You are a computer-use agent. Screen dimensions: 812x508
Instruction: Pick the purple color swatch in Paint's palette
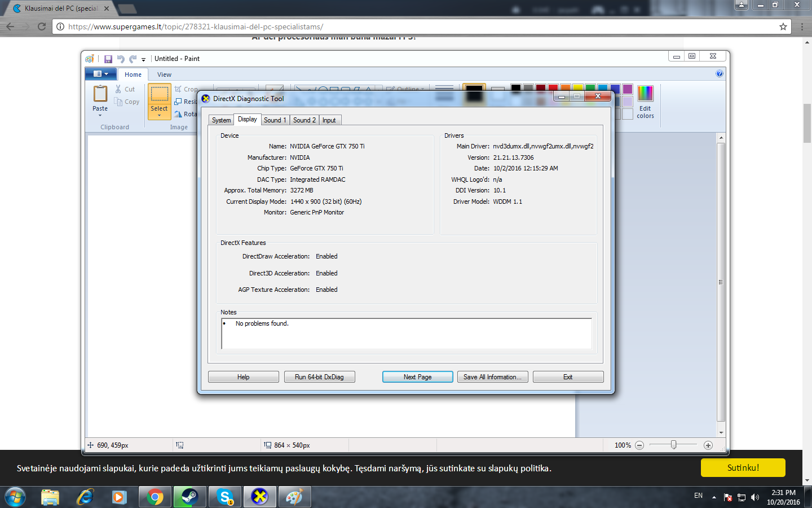[x=628, y=89]
